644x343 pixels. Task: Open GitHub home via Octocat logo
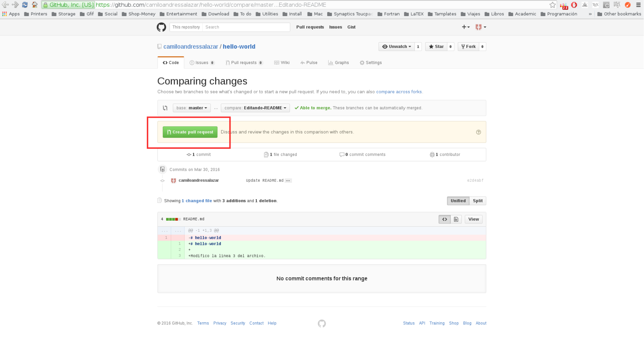point(161,27)
